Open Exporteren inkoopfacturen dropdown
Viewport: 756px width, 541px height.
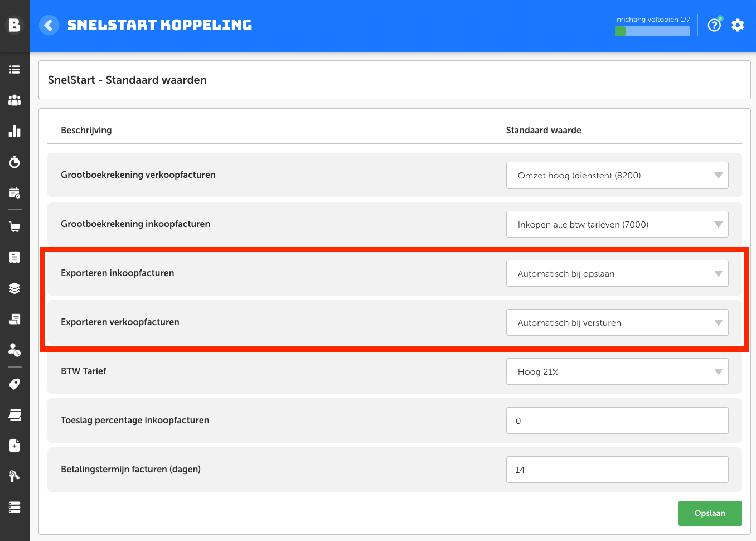[617, 273]
